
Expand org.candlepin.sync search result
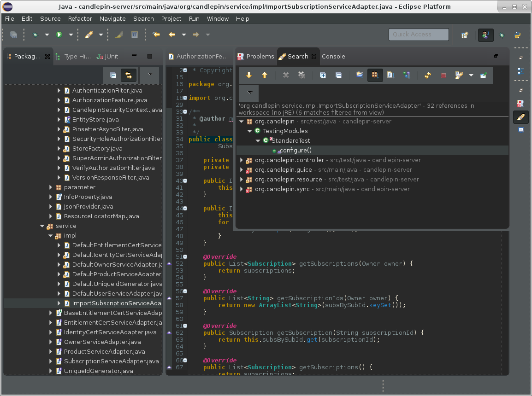(x=242, y=189)
